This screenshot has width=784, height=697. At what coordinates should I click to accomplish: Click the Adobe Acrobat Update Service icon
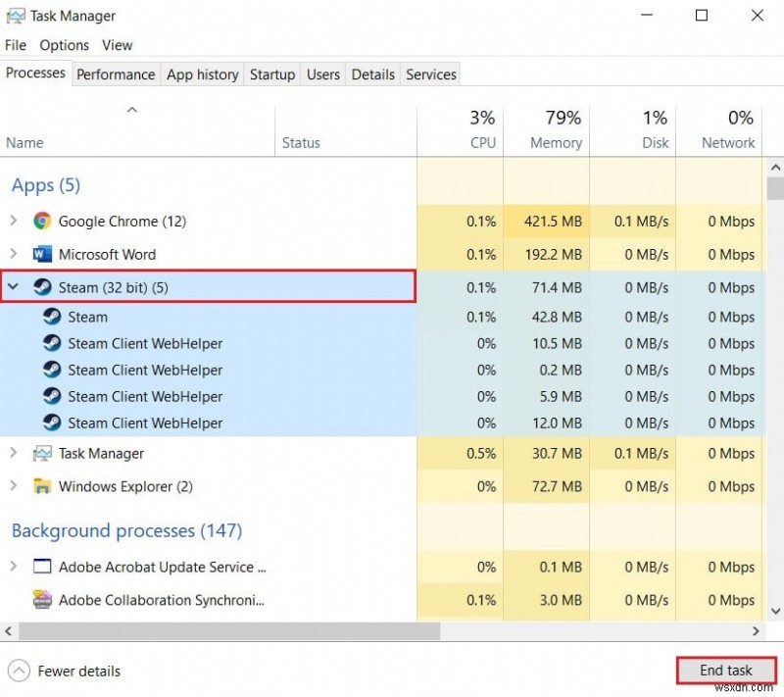42,567
